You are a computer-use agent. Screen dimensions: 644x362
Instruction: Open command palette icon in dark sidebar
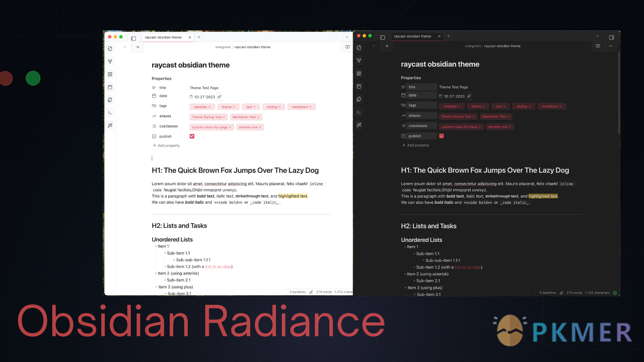point(359,112)
